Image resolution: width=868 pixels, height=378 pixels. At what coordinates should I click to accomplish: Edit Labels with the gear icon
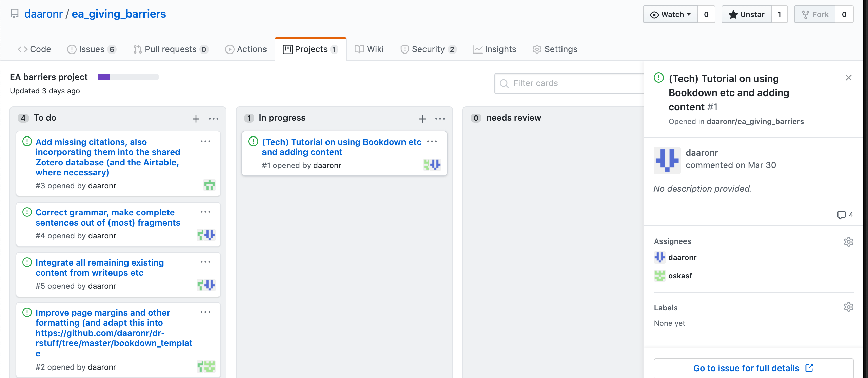pos(849,307)
